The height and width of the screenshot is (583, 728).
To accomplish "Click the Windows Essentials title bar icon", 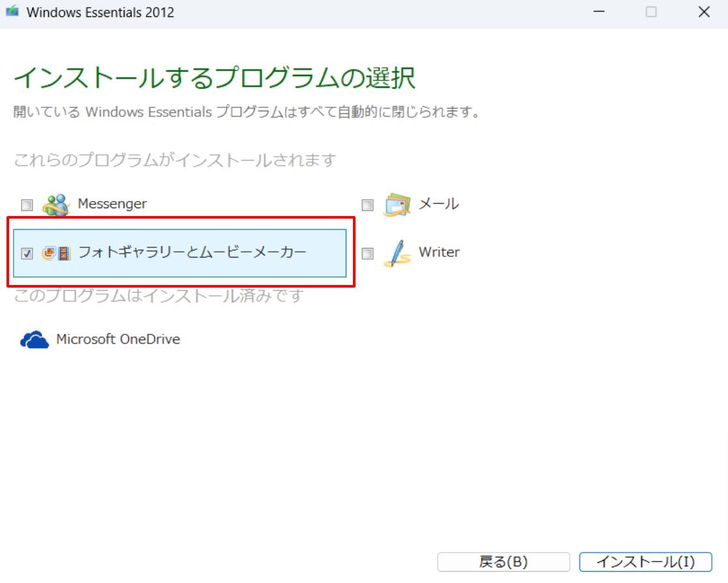I will coord(12,11).
